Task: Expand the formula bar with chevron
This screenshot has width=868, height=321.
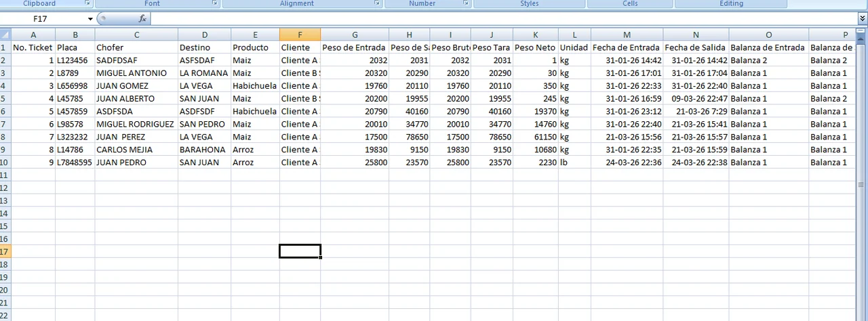Action: (862, 19)
